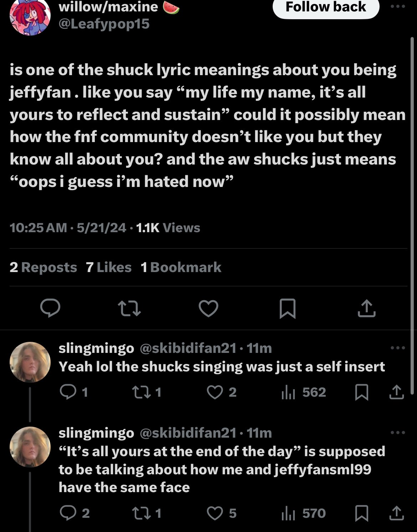This screenshot has height=532, width=417.
Task: Open slingmingo avatar on first reply
Action: click(30, 362)
